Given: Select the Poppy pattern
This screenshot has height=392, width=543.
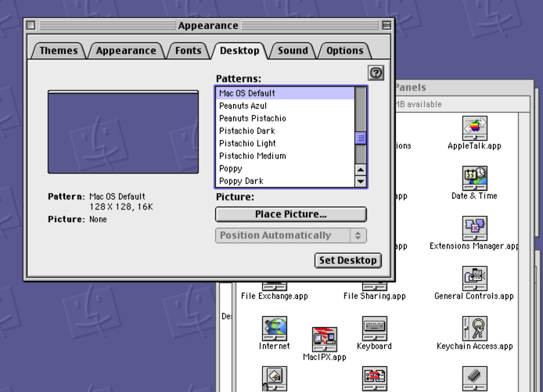Looking at the screenshot, I should (285, 169).
